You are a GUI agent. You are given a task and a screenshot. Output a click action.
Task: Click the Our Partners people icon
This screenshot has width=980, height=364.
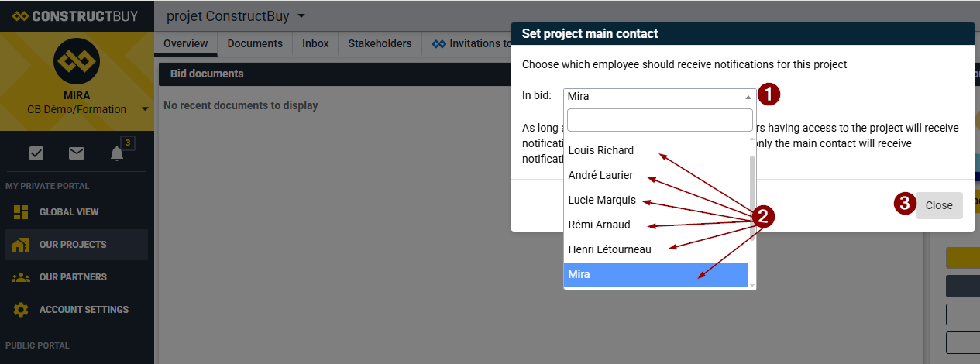click(x=21, y=277)
